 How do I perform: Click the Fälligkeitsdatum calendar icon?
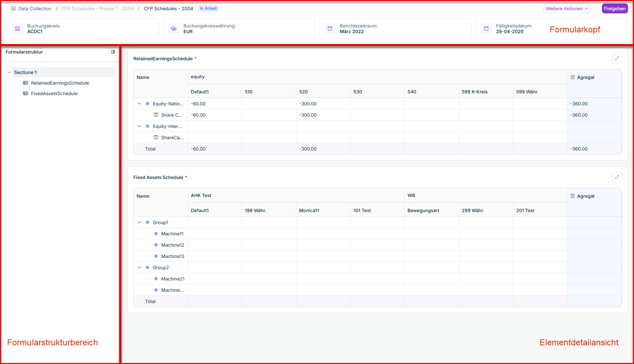(x=486, y=29)
